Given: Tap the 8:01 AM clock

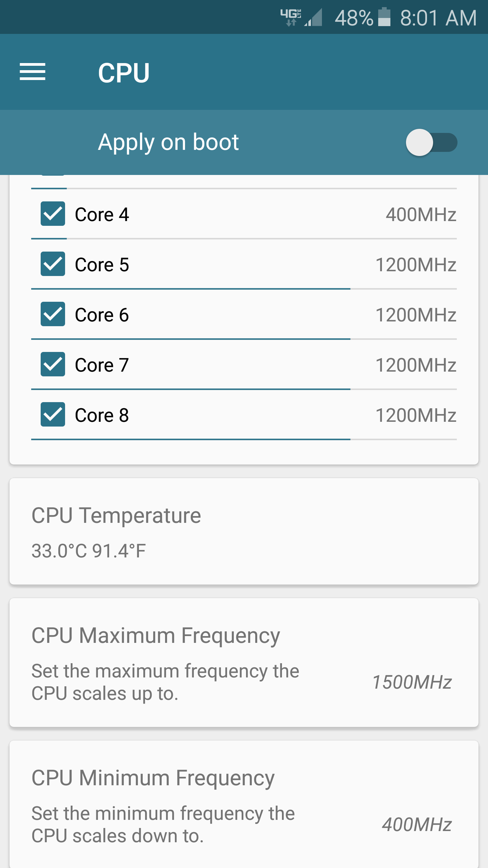Looking at the screenshot, I should coord(438,18).
